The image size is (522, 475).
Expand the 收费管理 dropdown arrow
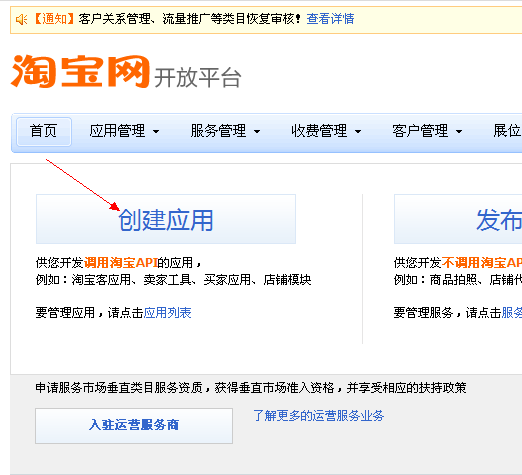(x=358, y=132)
